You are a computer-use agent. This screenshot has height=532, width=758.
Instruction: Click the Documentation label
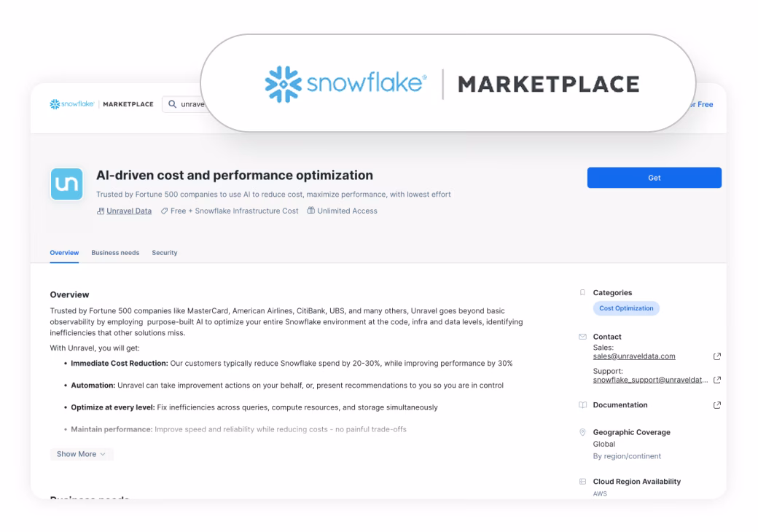[x=620, y=405]
